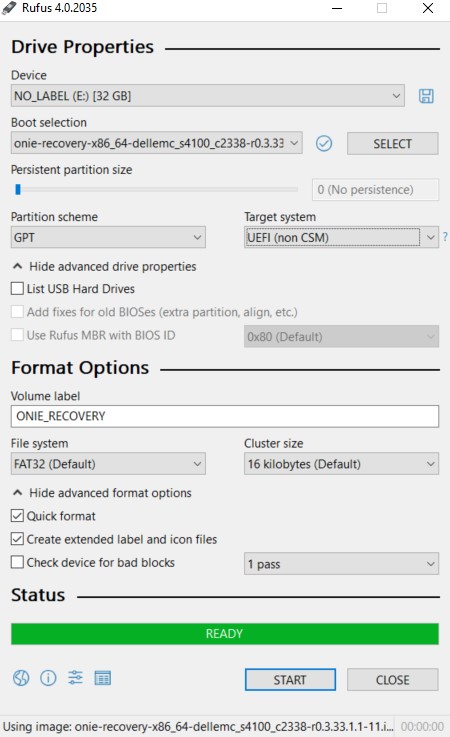
Task: Click the save drive image floppy icon
Action: (426, 96)
